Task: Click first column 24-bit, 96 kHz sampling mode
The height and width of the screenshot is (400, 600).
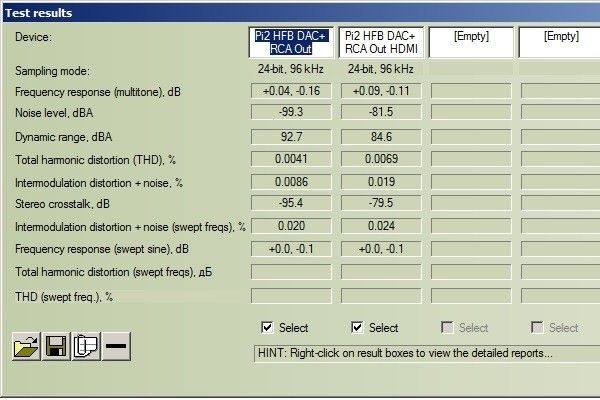Action: (291, 69)
